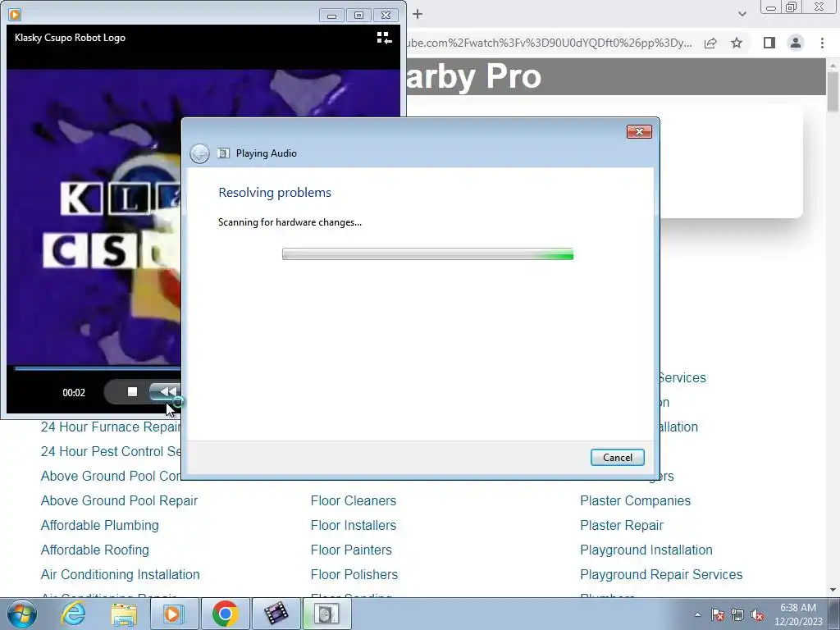Stop playback in Windows Media Player

click(x=132, y=392)
